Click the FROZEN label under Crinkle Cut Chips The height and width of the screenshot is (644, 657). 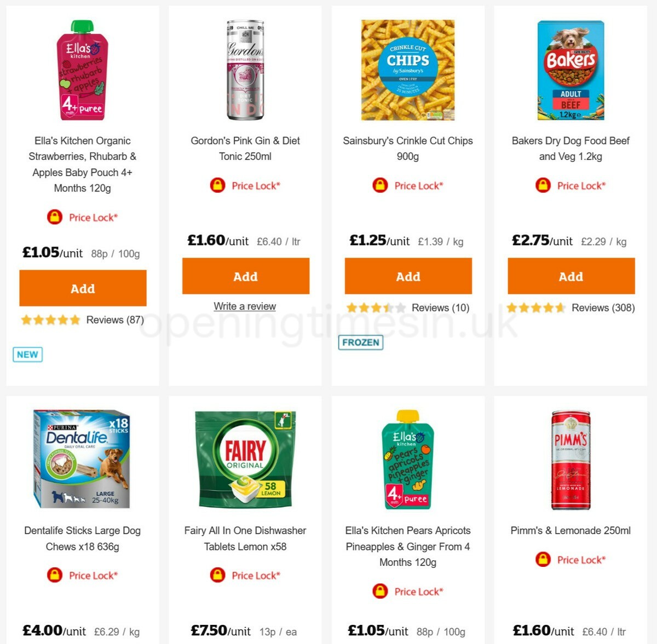point(361,343)
